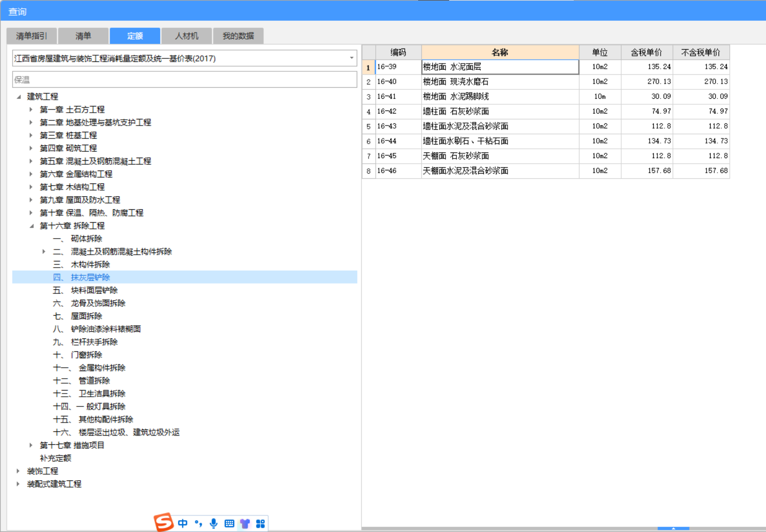Select 十六、楼层运出垃圾、建筑垃圾外运
Viewport: 766px width, 532px height.
(116, 432)
